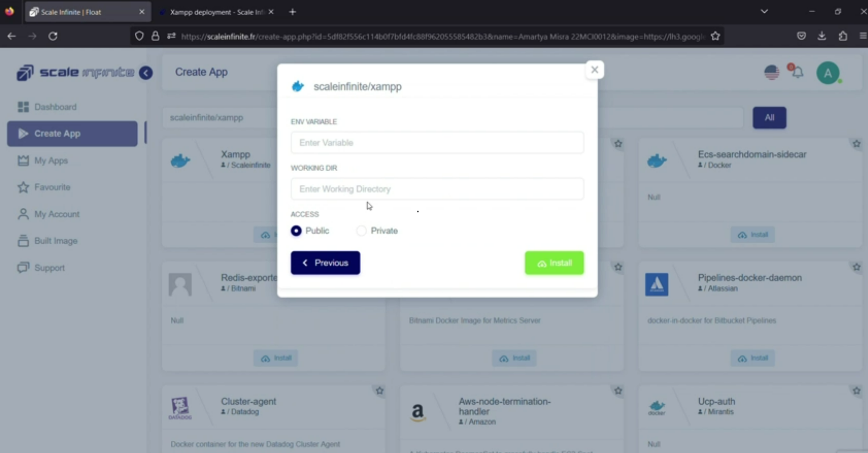Open tracking protection shield icon
The height and width of the screenshot is (453, 868).
click(139, 36)
